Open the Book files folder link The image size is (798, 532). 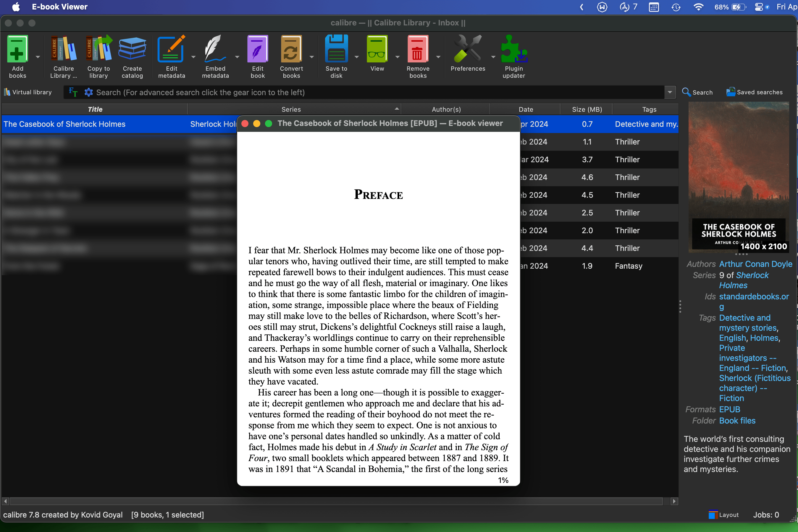[737, 420]
